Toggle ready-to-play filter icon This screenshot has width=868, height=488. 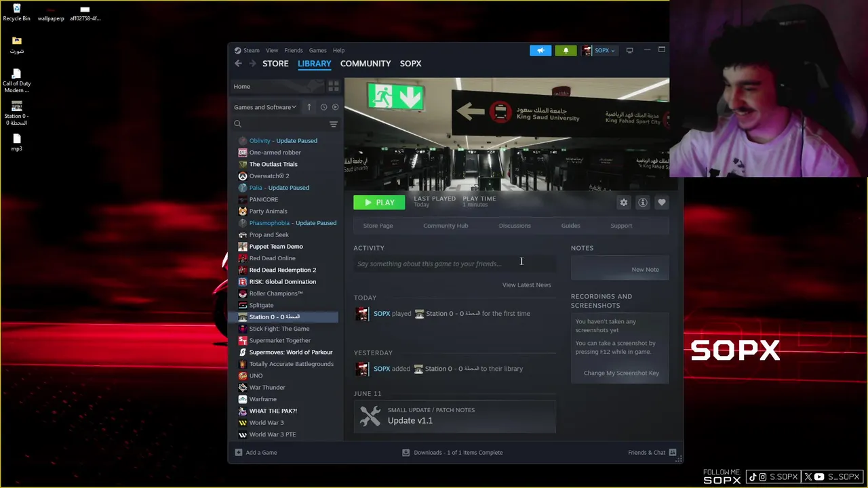click(x=335, y=107)
